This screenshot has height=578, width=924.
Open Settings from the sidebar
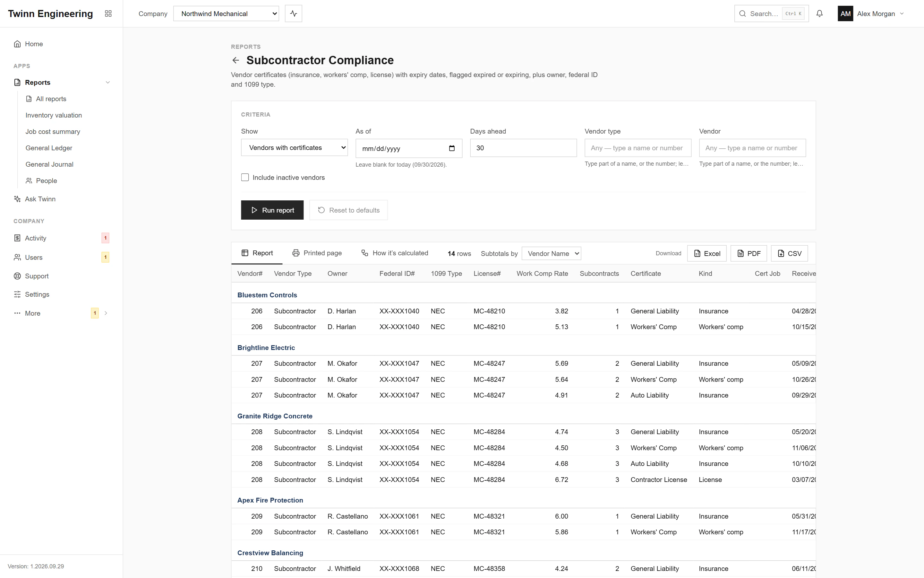pyautogui.click(x=61, y=294)
